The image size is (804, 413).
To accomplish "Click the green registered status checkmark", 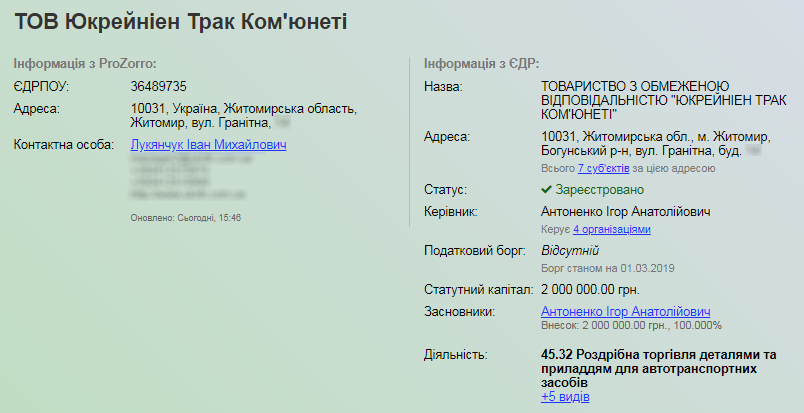I will [x=546, y=189].
